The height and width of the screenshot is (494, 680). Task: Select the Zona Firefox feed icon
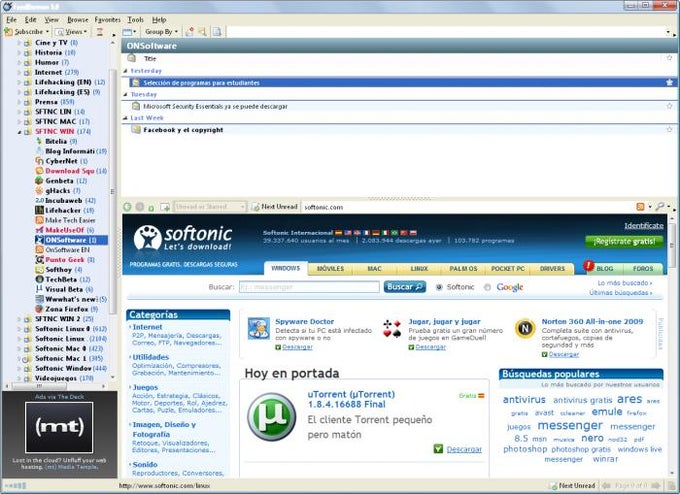(x=39, y=309)
